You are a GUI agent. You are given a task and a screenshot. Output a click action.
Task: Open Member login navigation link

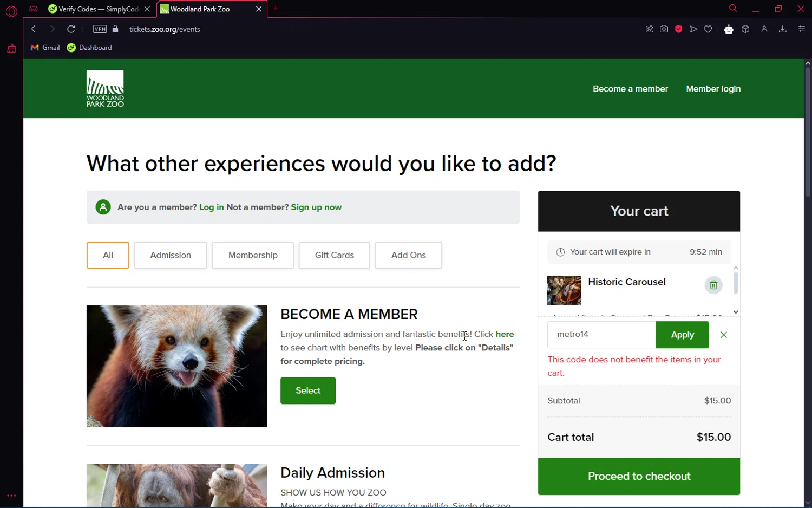click(713, 89)
